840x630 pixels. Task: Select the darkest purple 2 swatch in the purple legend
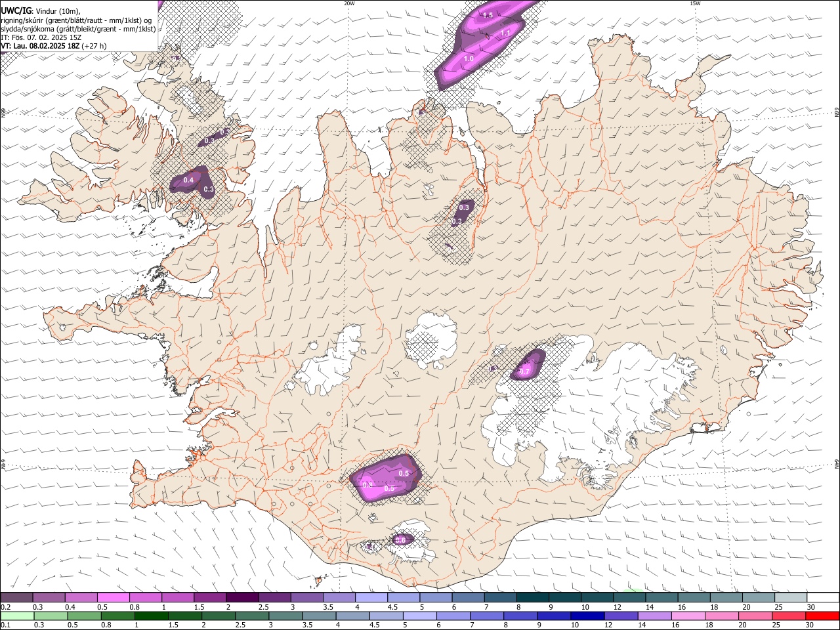coord(241,598)
